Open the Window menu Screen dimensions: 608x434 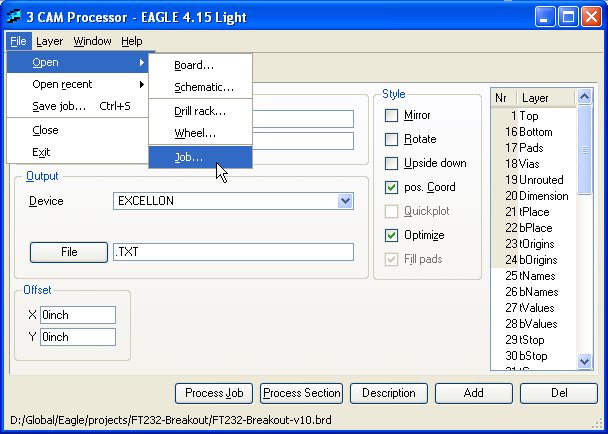pos(92,41)
